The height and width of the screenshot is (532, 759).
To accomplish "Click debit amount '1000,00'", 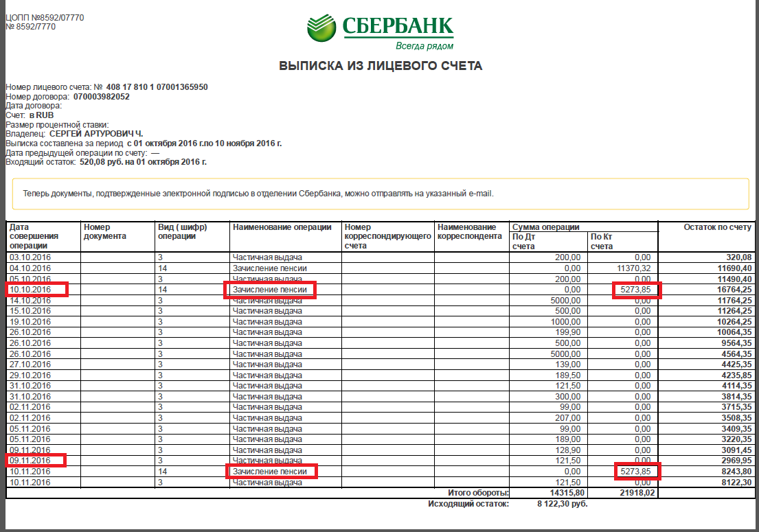I will tap(565, 322).
